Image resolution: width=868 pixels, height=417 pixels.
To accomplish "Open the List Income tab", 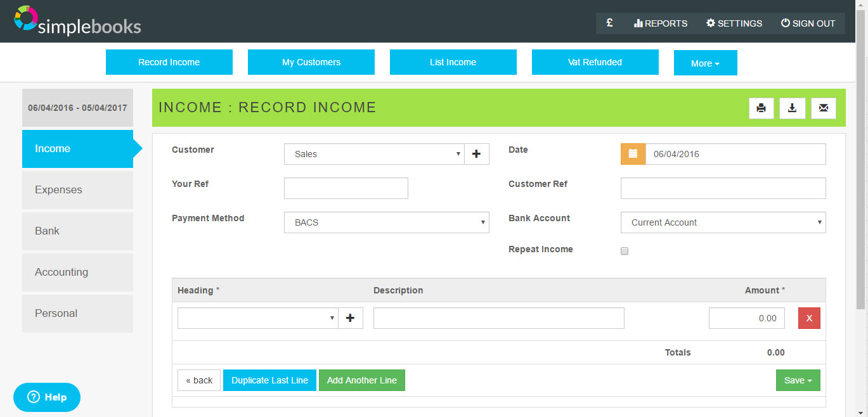I will pyautogui.click(x=453, y=61).
